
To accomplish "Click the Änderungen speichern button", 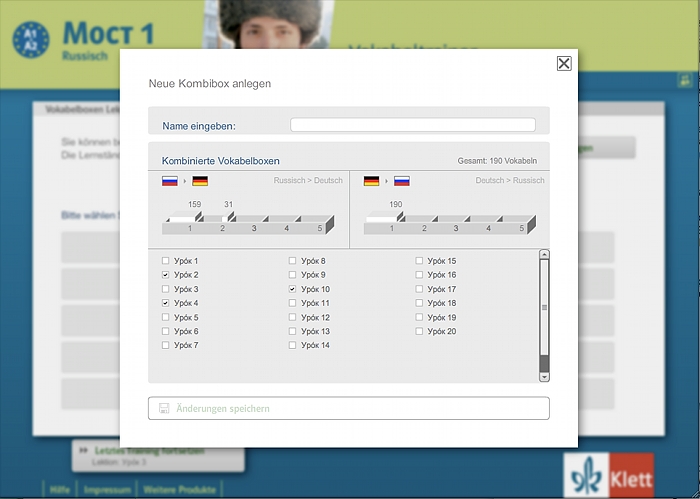I will click(x=349, y=408).
